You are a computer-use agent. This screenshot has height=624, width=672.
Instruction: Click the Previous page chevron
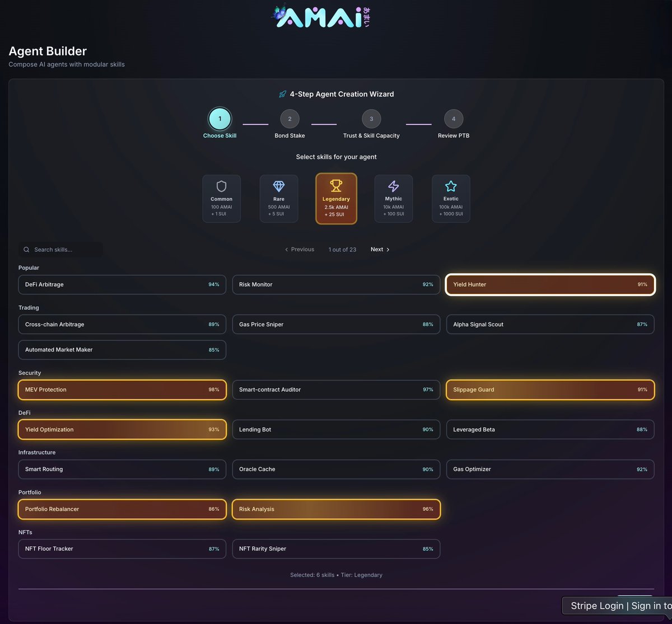click(x=286, y=249)
